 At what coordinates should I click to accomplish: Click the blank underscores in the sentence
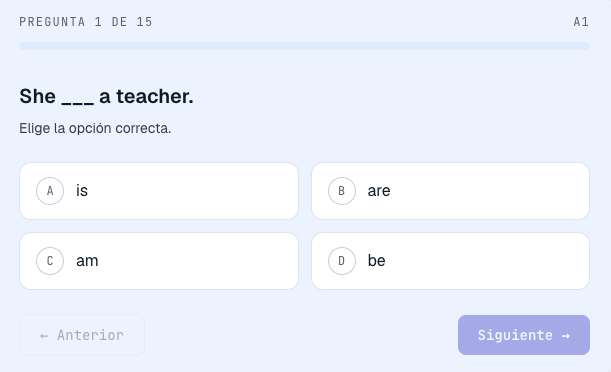pos(78,104)
